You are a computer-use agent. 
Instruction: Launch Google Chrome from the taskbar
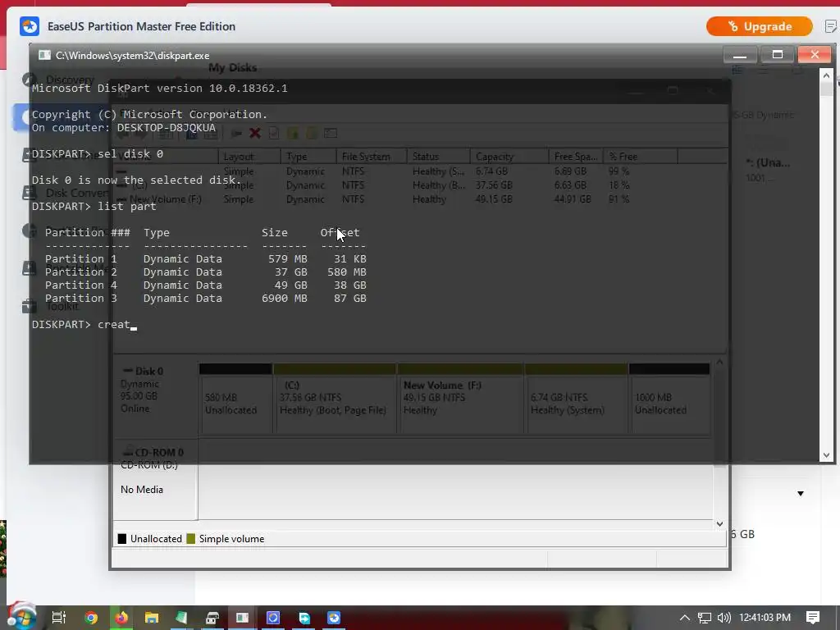(91, 618)
